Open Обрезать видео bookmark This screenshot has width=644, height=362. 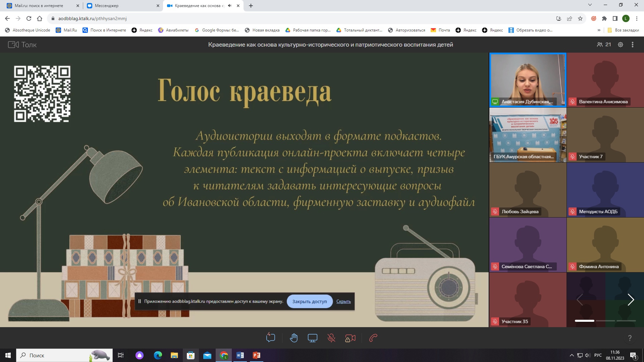point(530,30)
